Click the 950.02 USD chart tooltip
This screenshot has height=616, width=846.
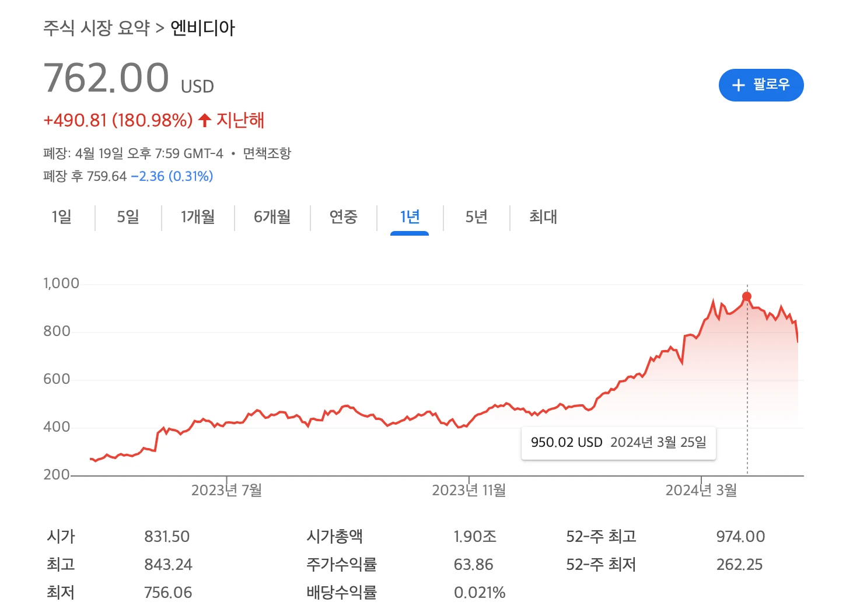pos(618,443)
